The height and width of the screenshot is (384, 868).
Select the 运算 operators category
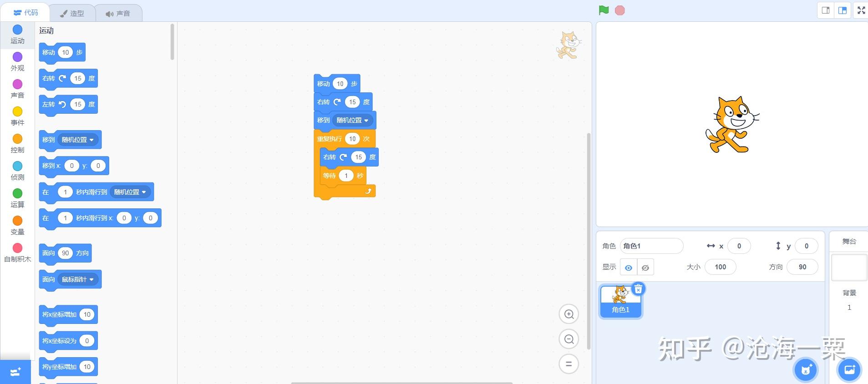[x=17, y=198]
